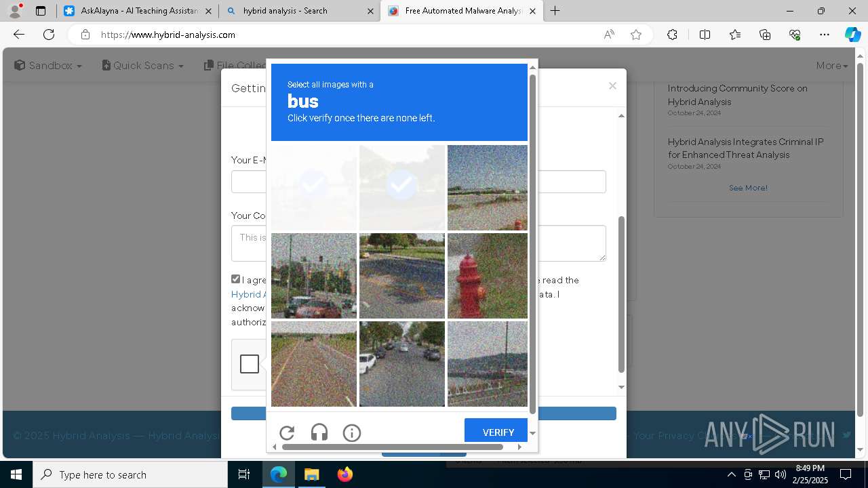Open the notifications center icon
Viewport: 868px width, 488px height.
pyautogui.click(x=846, y=474)
